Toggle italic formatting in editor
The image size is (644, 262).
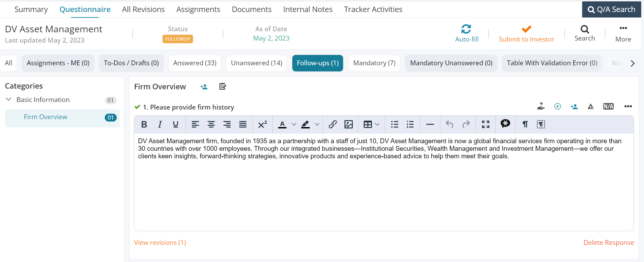[x=160, y=124]
